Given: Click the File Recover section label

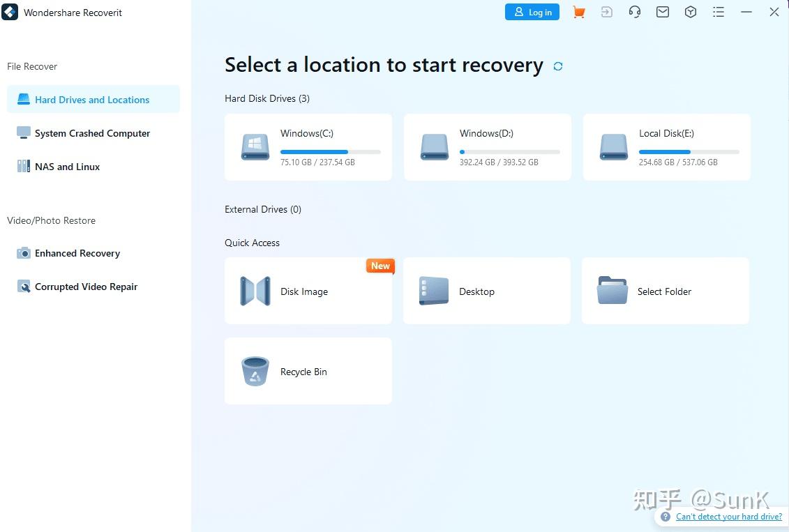Looking at the screenshot, I should click(32, 66).
